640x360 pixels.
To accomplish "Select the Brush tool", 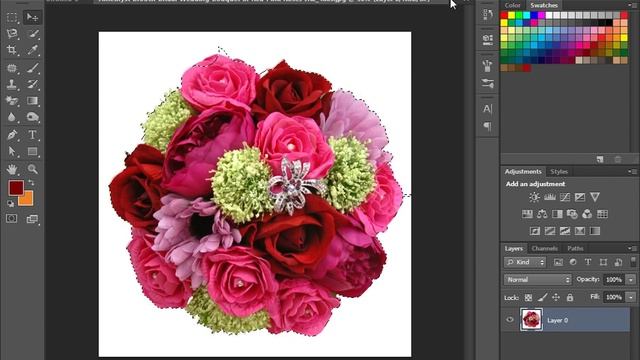I will 32,68.
